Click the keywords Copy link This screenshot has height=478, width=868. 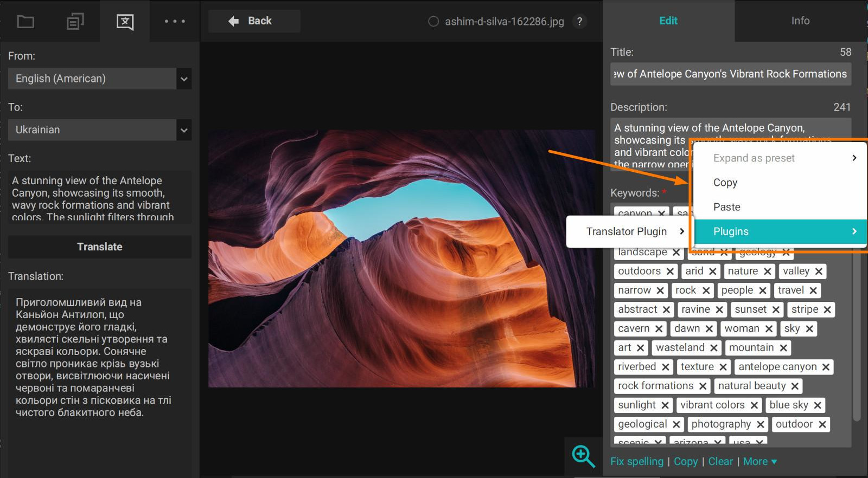click(x=686, y=461)
